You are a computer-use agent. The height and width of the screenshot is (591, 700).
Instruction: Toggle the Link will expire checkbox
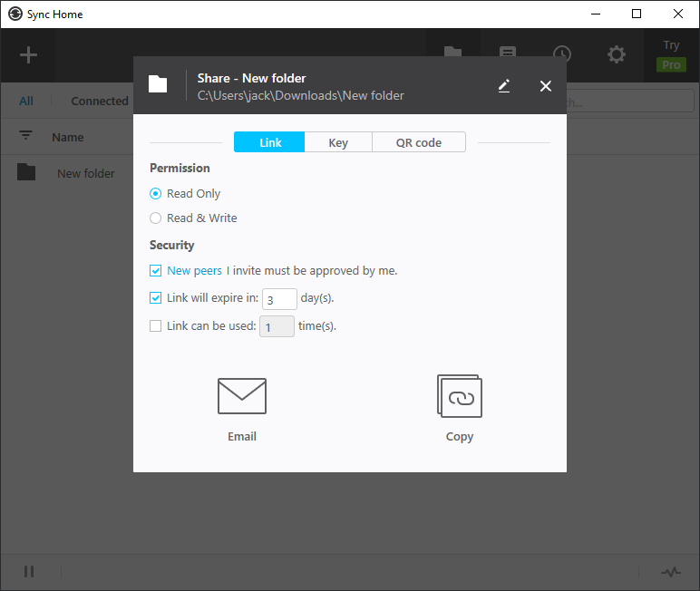click(156, 298)
